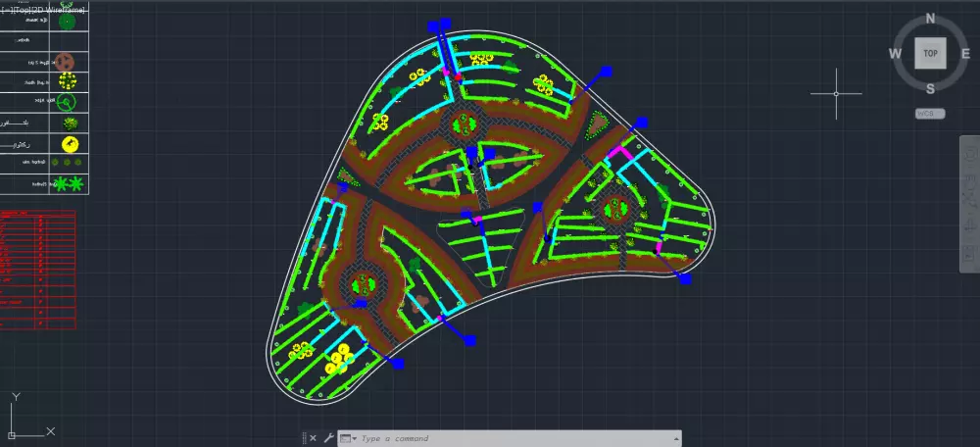Click the UCS X-Y axis icon
This screenshot has width=980, height=447.
(x=31, y=415)
